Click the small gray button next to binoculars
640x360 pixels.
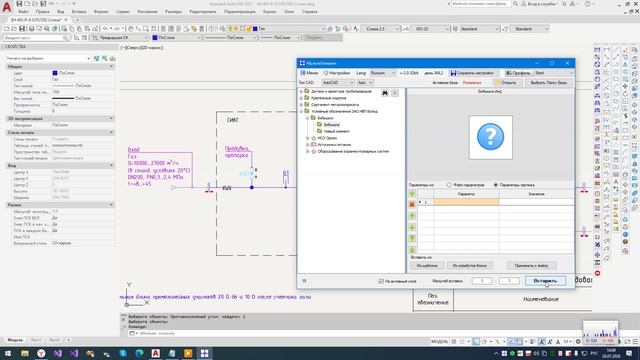tap(395, 93)
